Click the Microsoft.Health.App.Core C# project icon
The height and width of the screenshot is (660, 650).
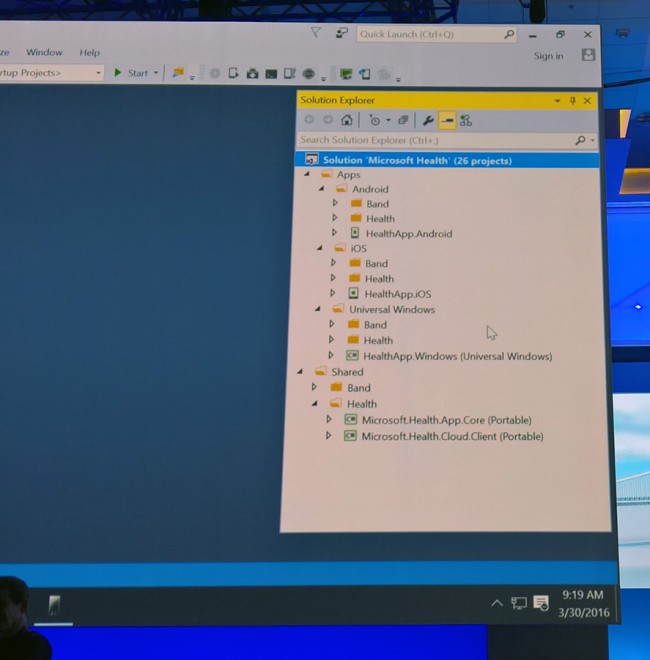(350, 419)
